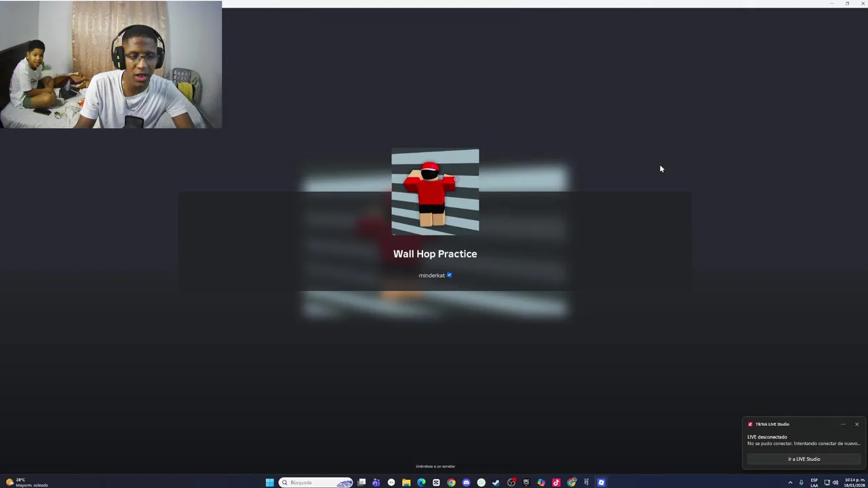Open Microsoft Teams from the taskbar
The width and height of the screenshot is (868, 488).
click(376, 483)
